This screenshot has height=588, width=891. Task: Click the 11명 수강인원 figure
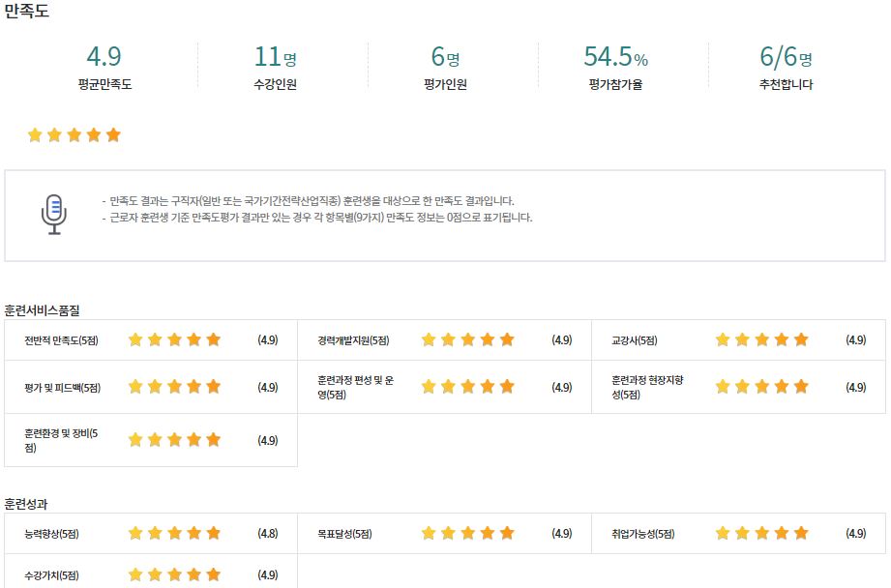pyautogui.click(x=275, y=56)
